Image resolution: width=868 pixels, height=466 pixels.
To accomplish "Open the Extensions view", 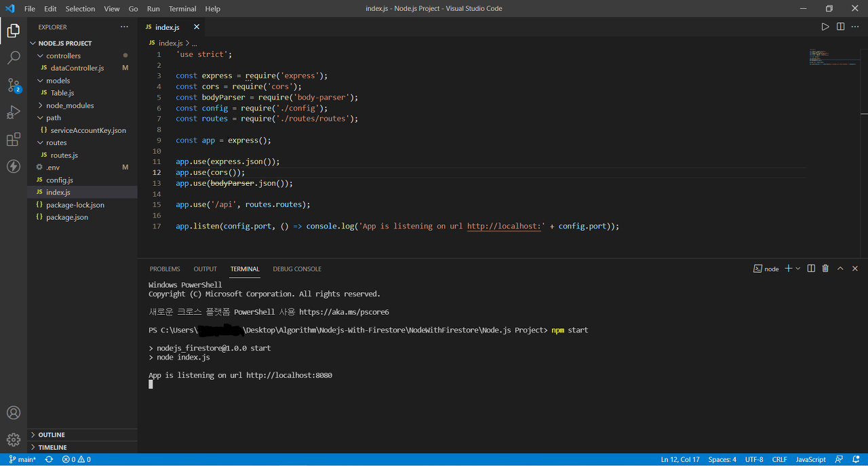I will [x=13, y=139].
